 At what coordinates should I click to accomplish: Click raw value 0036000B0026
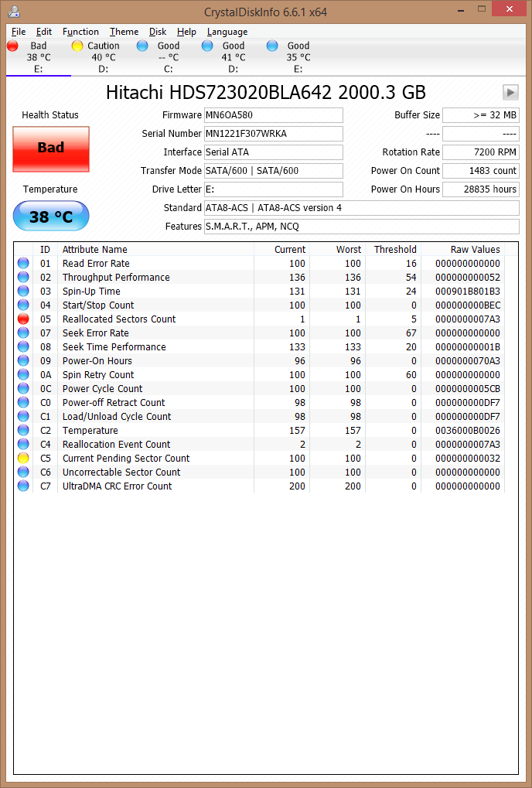pyautogui.click(x=468, y=431)
